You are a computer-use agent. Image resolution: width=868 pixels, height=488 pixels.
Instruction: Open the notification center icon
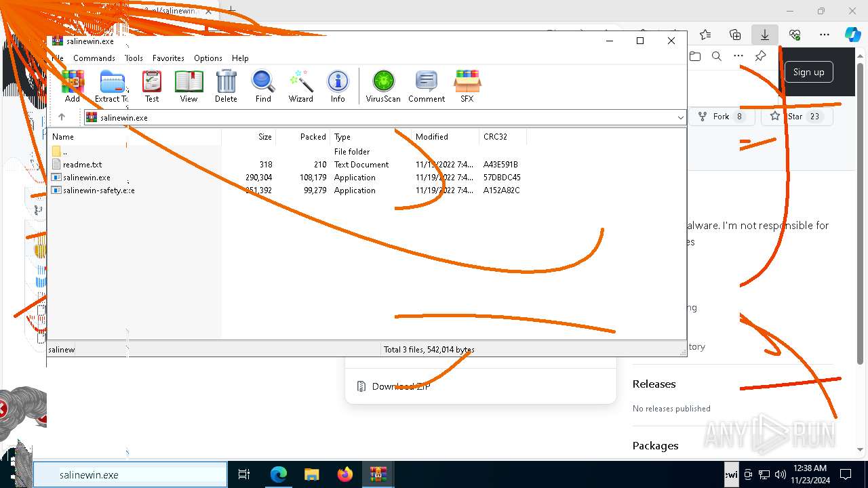coord(846,474)
